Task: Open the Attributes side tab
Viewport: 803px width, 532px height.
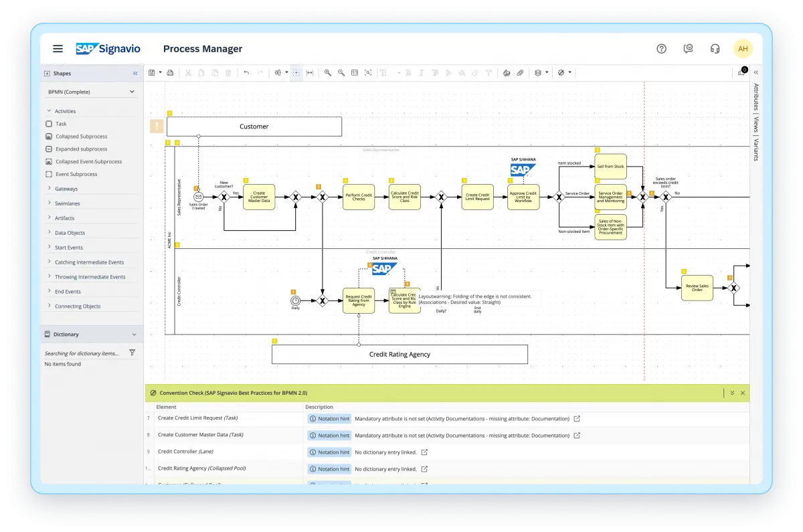Action: (x=756, y=98)
